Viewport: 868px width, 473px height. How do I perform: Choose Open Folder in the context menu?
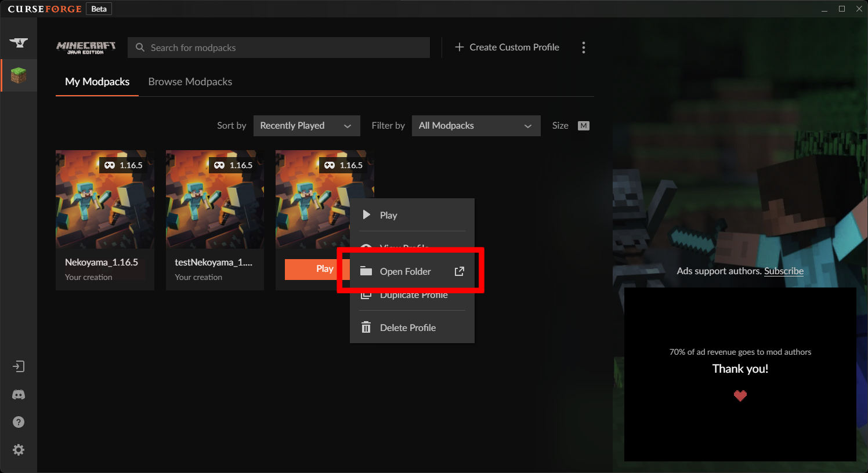[x=412, y=271]
